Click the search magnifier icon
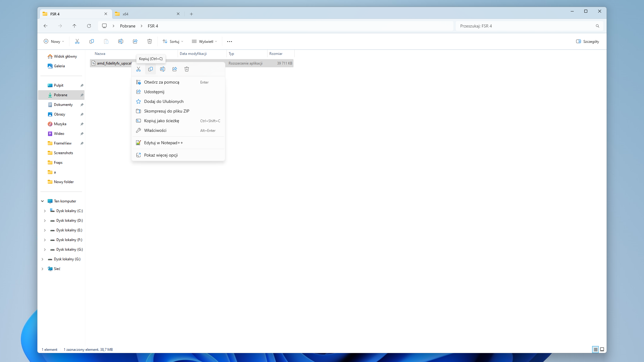644x362 pixels. point(598,26)
